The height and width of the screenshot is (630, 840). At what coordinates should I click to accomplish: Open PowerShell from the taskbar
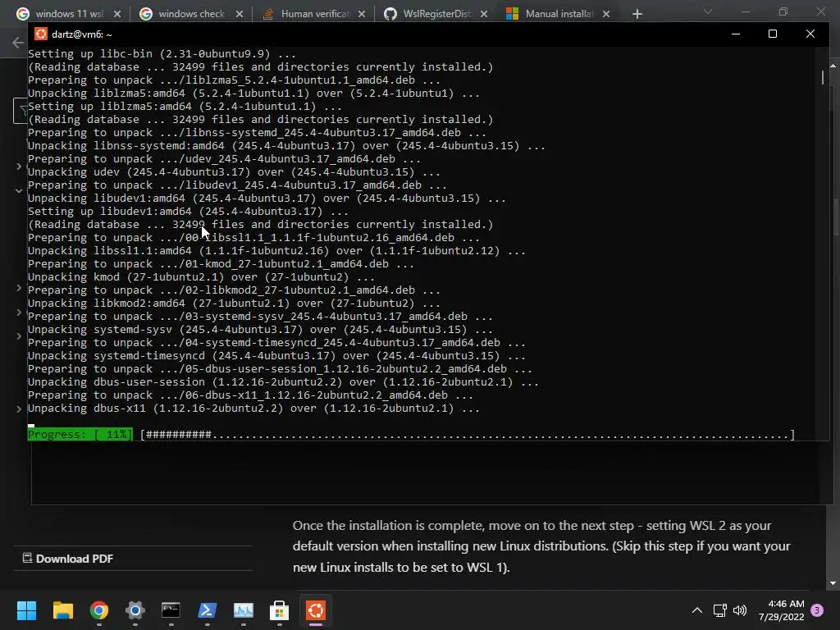(208, 610)
